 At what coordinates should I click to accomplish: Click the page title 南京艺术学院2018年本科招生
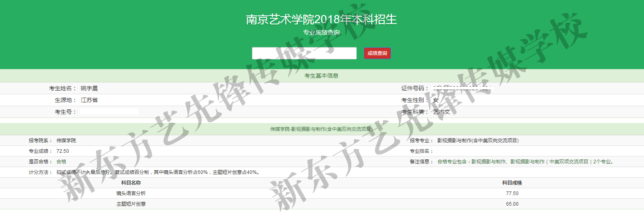[x=321, y=19]
